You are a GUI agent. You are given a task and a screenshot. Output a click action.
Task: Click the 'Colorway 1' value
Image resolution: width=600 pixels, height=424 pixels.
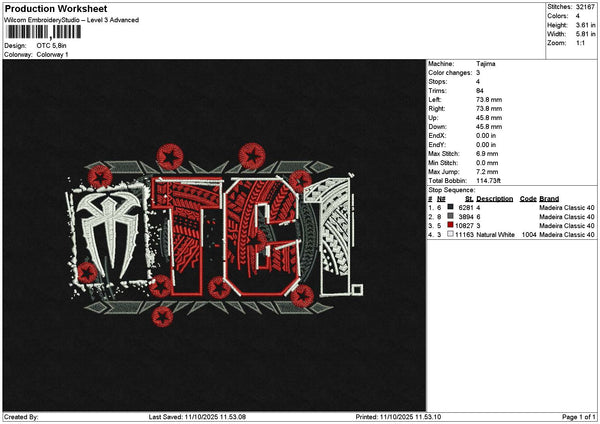[x=52, y=55]
